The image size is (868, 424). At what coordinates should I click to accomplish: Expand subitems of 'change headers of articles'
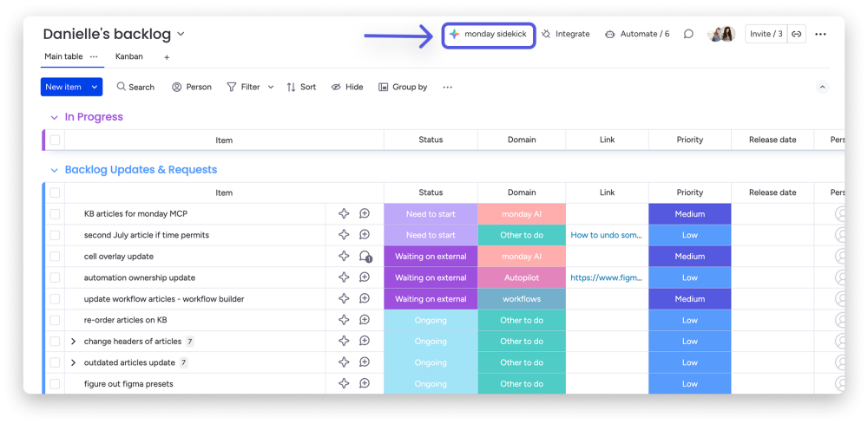click(73, 341)
